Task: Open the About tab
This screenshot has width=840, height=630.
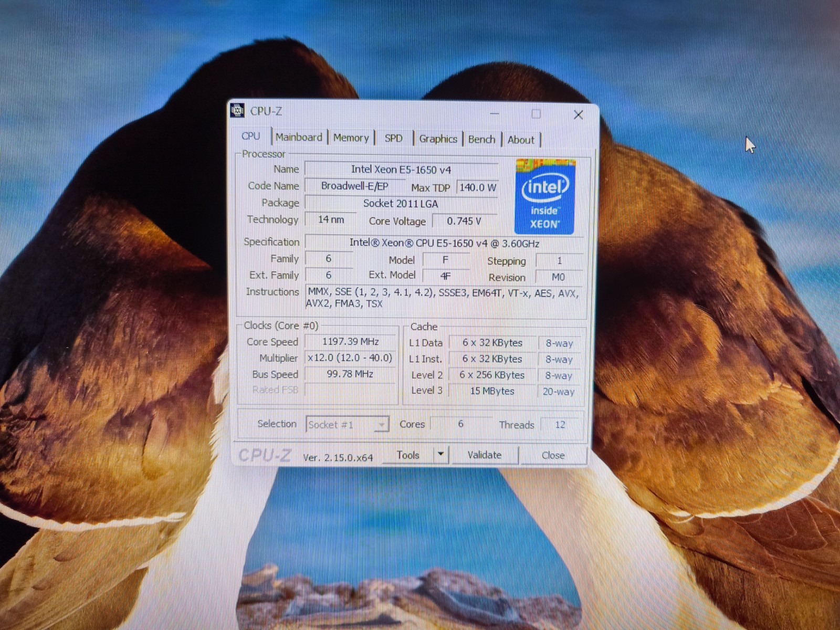Action: [521, 140]
